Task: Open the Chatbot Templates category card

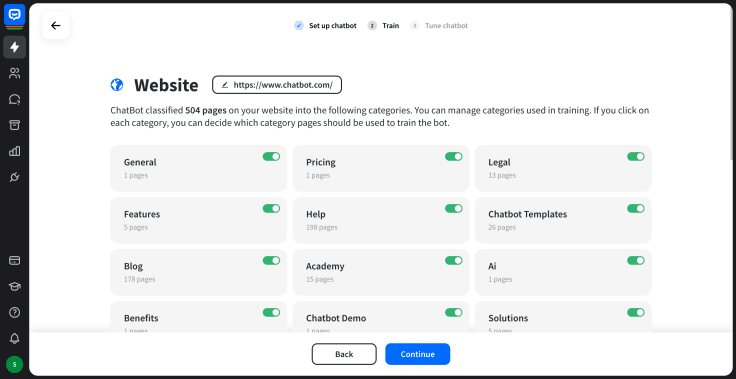Action: pyautogui.click(x=563, y=220)
